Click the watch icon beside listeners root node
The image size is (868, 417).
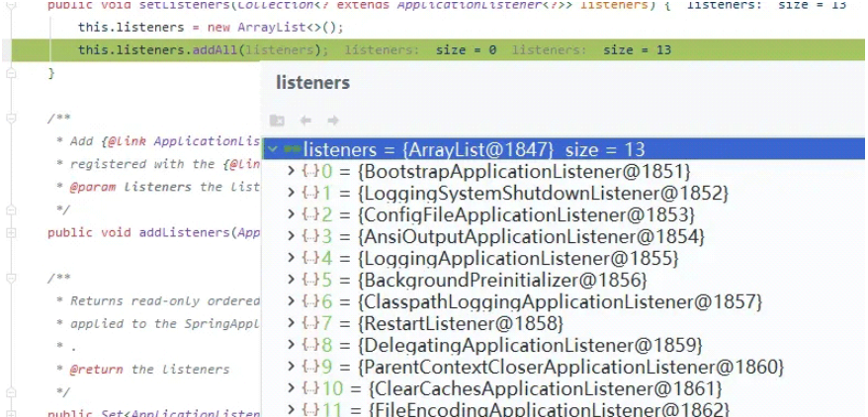pos(292,149)
